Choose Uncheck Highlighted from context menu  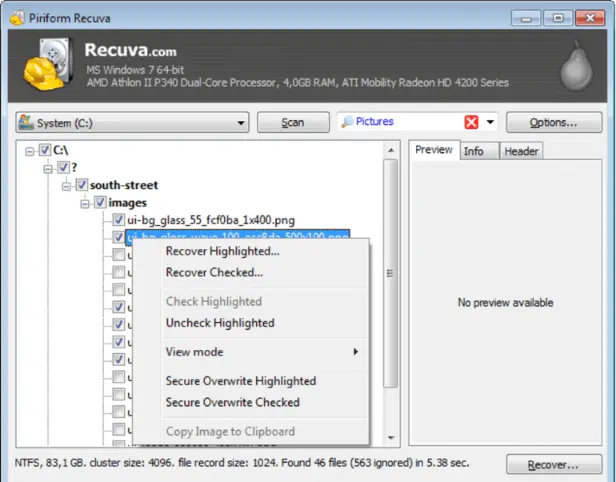(251, 323)
